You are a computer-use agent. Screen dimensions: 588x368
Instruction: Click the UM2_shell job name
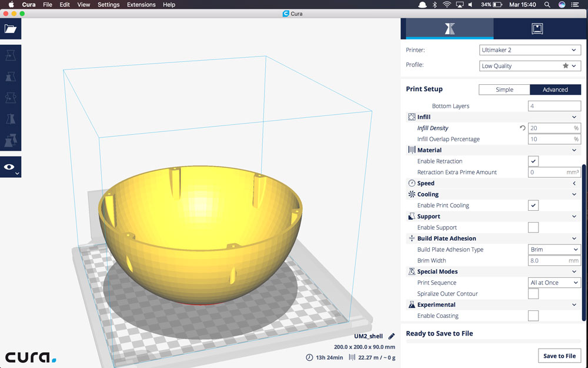pos(368,336)
